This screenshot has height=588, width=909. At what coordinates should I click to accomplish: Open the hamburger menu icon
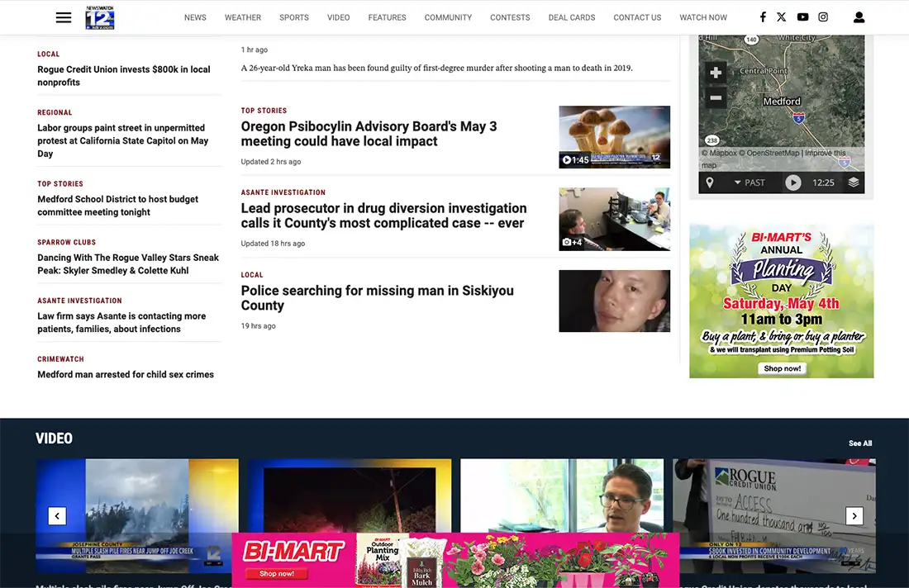(x=64, y=17)
